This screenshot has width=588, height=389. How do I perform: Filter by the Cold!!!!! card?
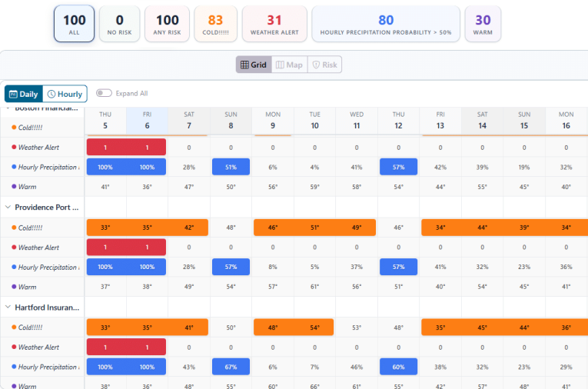point(216,24)
